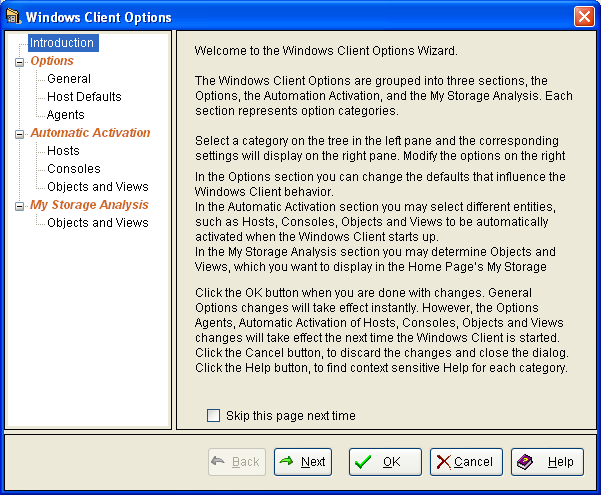
Task: Go to the Next wizard page
Action: click(303, 462)
